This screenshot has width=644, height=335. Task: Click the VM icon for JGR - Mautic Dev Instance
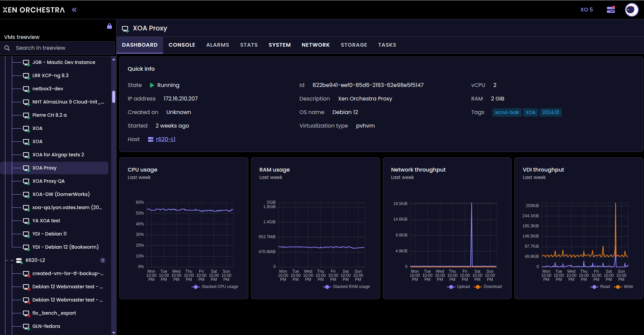[26, 63]
